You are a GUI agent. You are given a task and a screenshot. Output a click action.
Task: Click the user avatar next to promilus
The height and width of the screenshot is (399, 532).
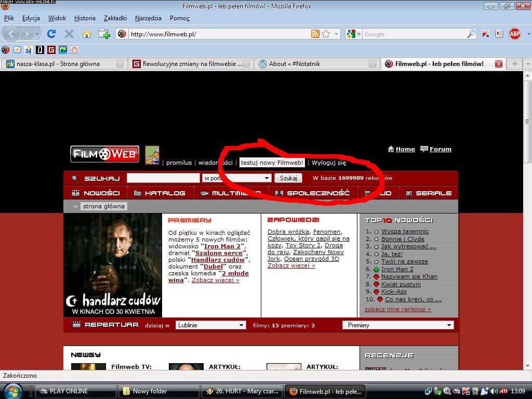coord(152,155)
